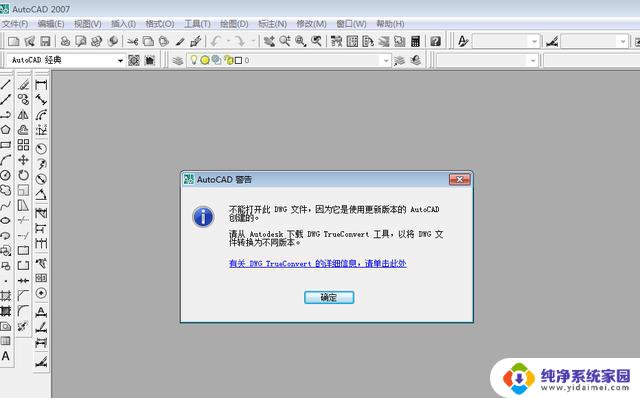Select the Linear Dimension tool
The image size is (640, 398).
41,84
